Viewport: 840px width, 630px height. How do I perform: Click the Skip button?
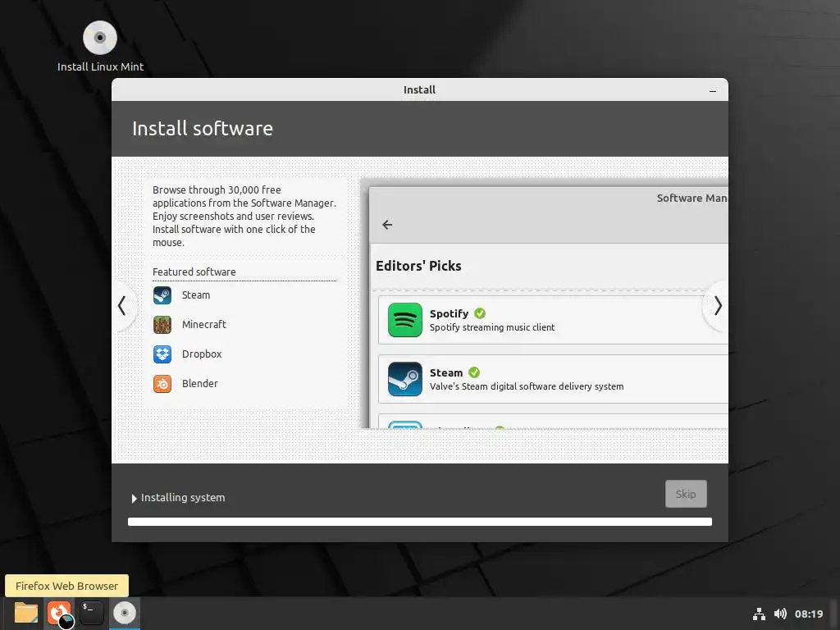(686, 494)
